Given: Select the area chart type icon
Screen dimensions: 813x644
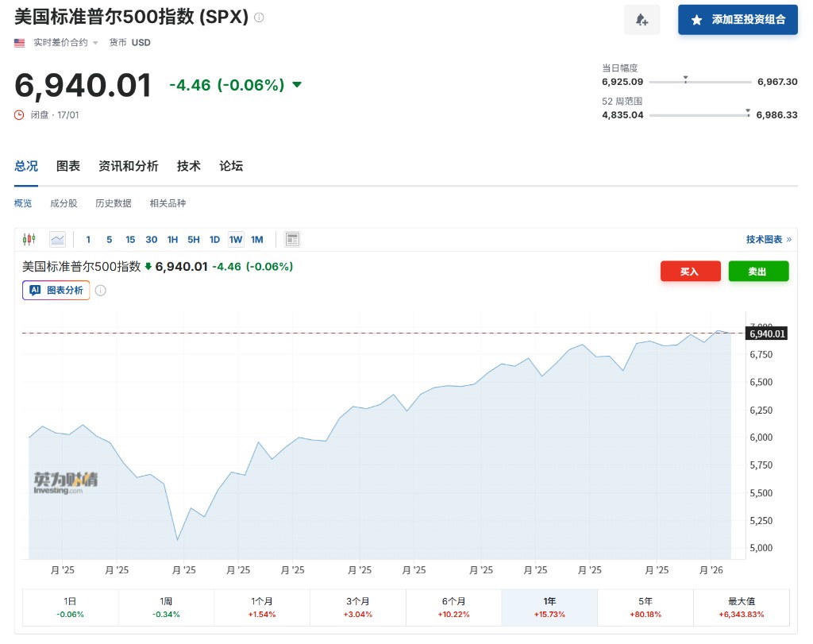Looking at the screenshot, I should [57, 239].
